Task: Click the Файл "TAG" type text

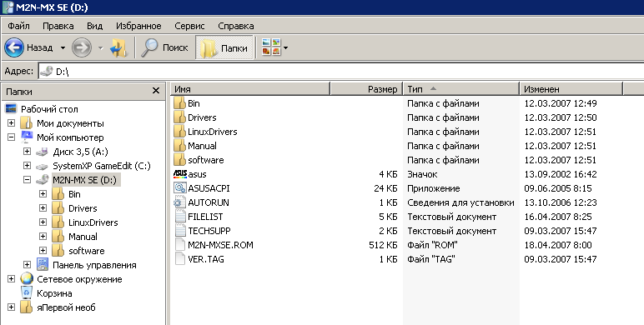Action: pos(431,259)
